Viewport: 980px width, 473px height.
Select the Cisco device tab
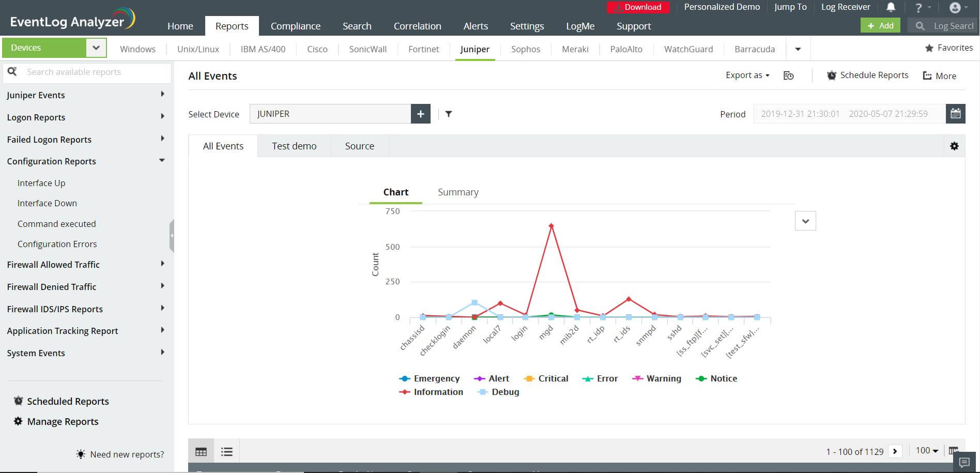317,49
